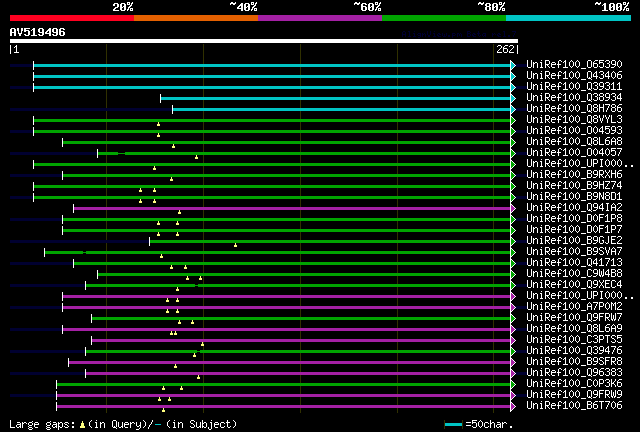Click the UniRef100_D0F1P8 label
640x432 pixels.
[x=574, y=219]
